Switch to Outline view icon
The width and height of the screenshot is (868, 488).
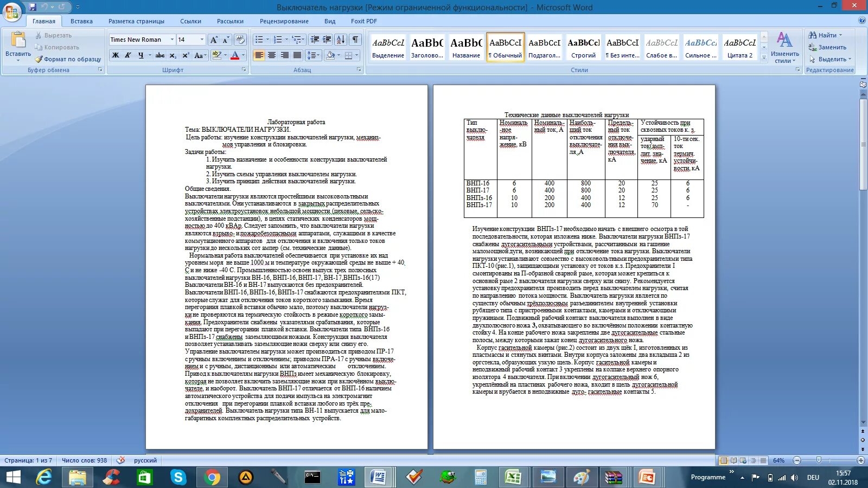(753, 460)
